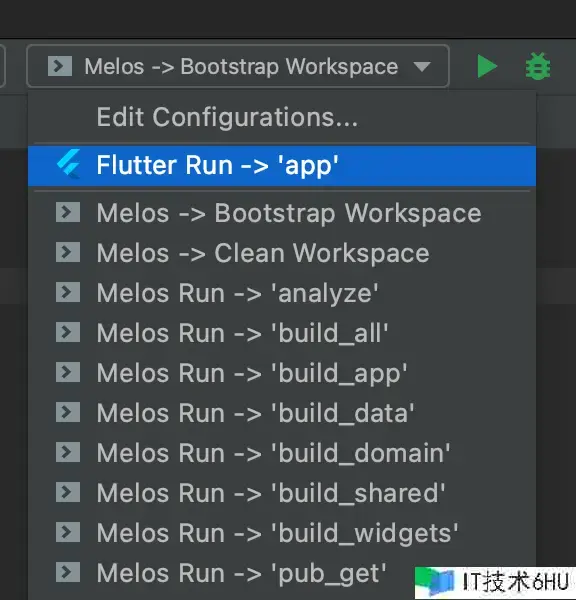Click the run configuration dropdown arrow
The image size is (576, 600).
(x=422, y=67)
